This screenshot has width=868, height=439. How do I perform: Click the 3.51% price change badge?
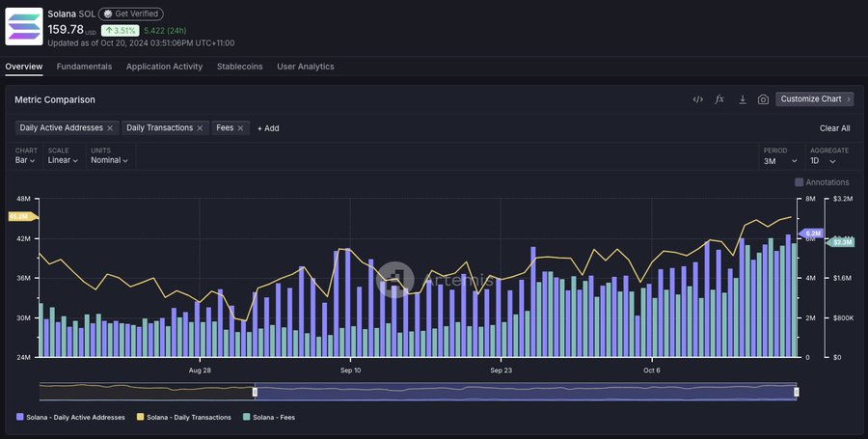click(x=121, y=31)
